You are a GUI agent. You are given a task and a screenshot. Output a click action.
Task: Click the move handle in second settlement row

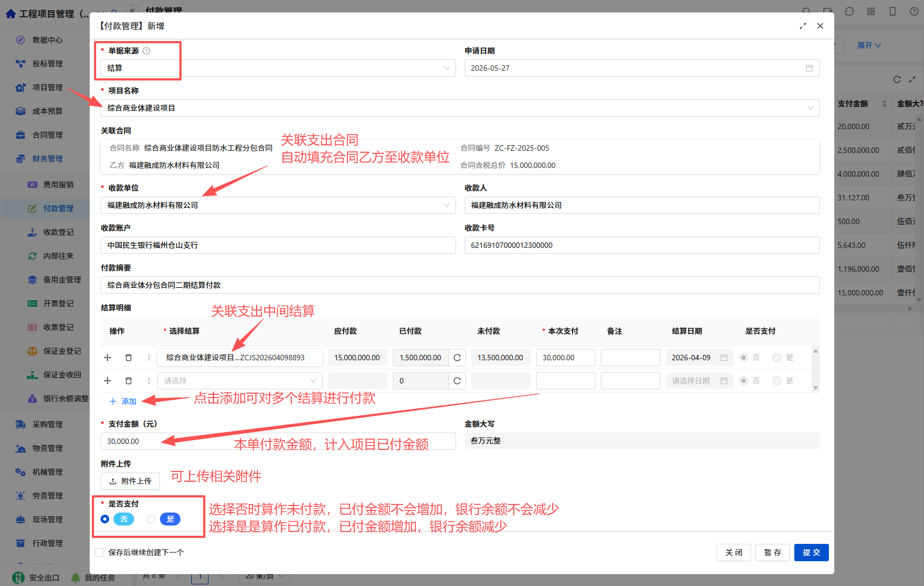coord(108,381)
